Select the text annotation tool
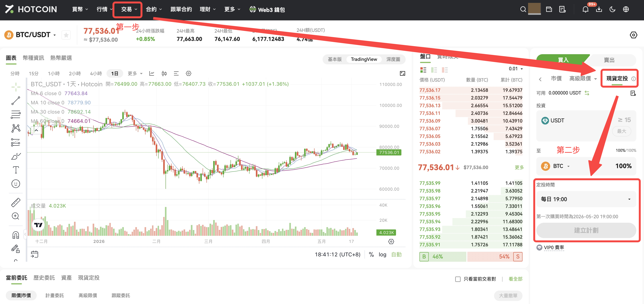Image resolution: width=644 pixels, height=304 pixels. click(x=16, y=170)
